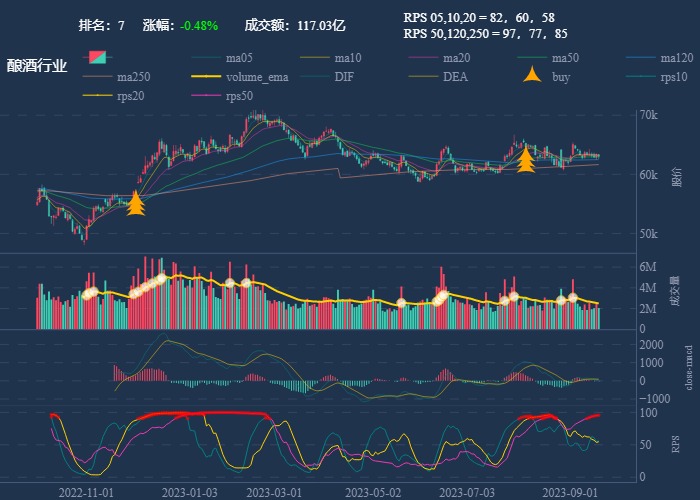This screenshot has height=500, width=700.
Task: Toggle ma120 line visibility
Action: 677,57
